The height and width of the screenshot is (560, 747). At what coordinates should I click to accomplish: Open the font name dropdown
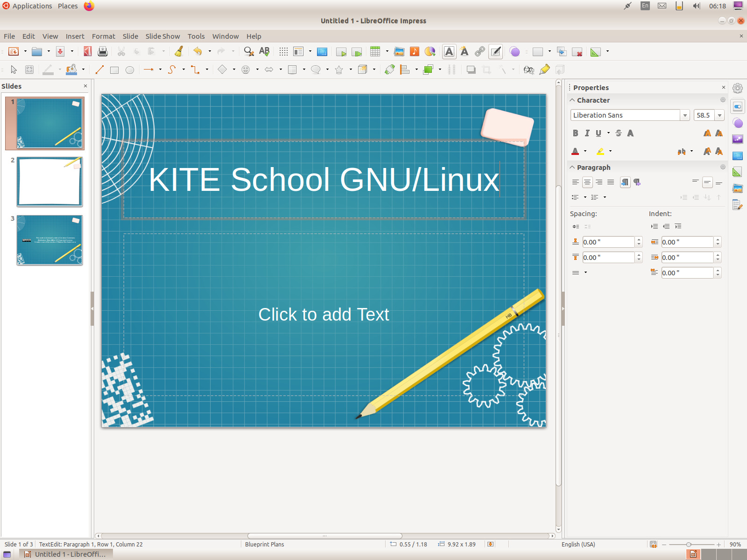point(685,115)
